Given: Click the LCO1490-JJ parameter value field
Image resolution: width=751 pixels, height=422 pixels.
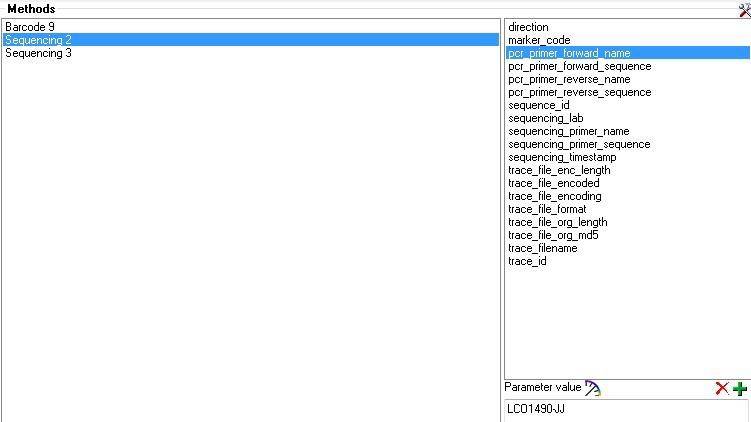Looking at the screenshot, I should click(x=625, y=409).
